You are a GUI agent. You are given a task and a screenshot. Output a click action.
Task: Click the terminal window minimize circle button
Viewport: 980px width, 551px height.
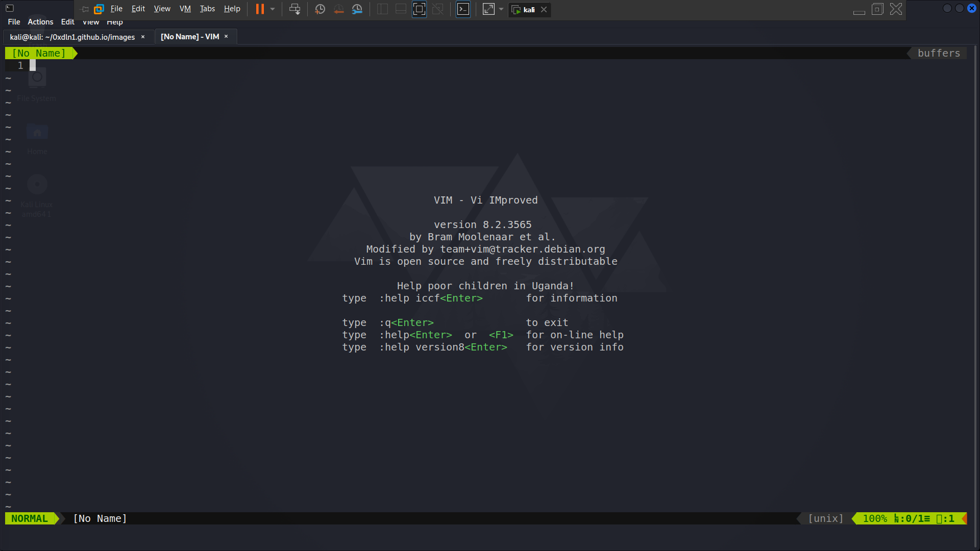click(x=947, y=8)
